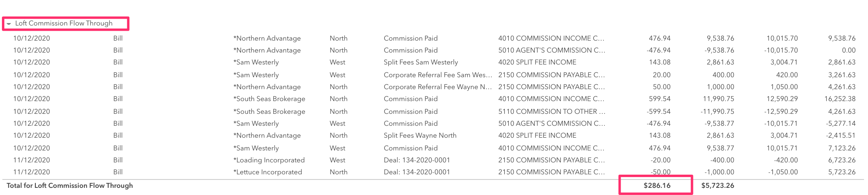Screen dimensions: 868x195
Task: Select Total for Loft Commission Flow Through row
Action: coord(434,185)
